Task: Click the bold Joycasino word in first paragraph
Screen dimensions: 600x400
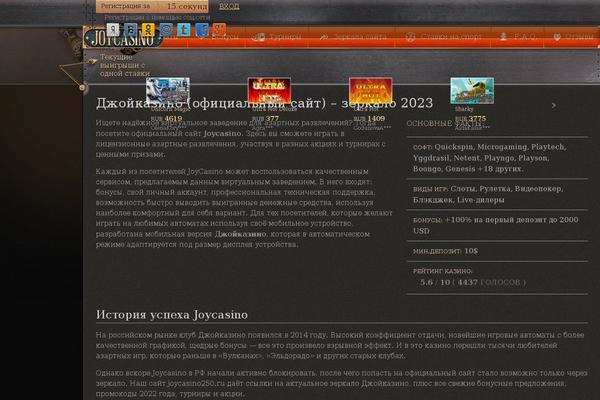Action: [x=223, y=134]
